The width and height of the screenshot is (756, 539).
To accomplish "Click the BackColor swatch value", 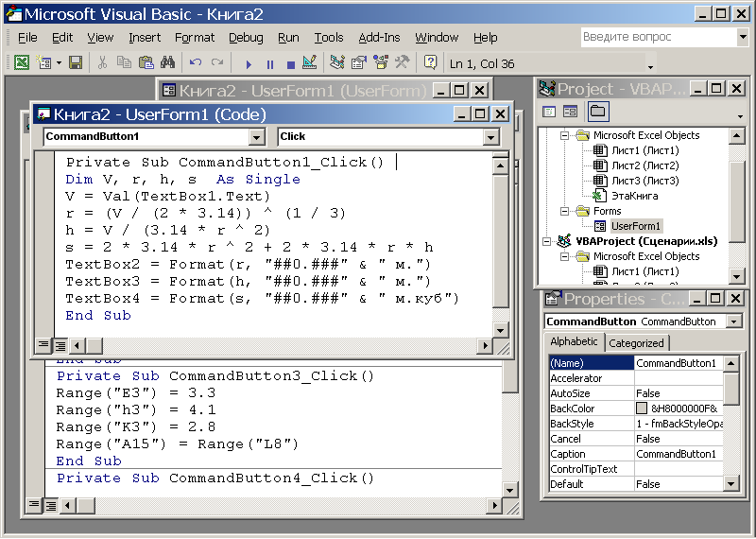I will coord(642,409).
